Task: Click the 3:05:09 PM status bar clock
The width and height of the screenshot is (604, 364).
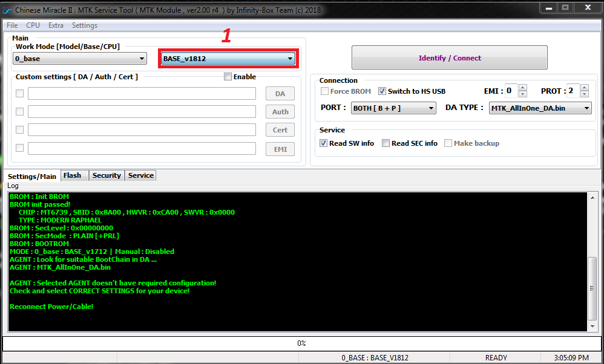Action: pyautogui.click(x=571, y=358)
